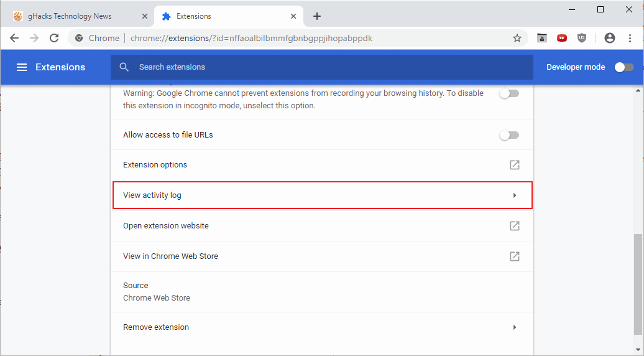The image size is (644, 356).
Task: Close the Extensions tab
Action: [293, 16]
